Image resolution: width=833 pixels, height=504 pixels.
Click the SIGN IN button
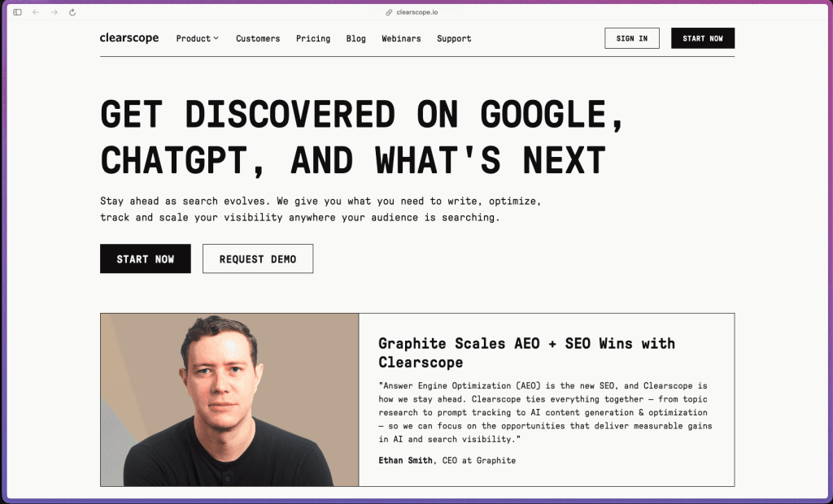pyautogui.click(x=631, y=38)
